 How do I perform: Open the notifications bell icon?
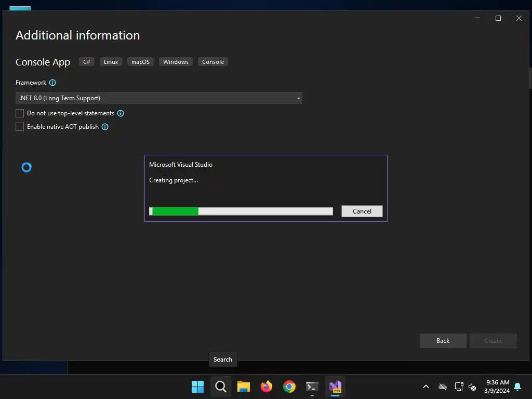click(518, 387)
